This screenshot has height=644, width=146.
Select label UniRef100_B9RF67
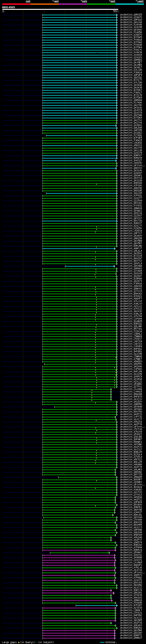131,155
